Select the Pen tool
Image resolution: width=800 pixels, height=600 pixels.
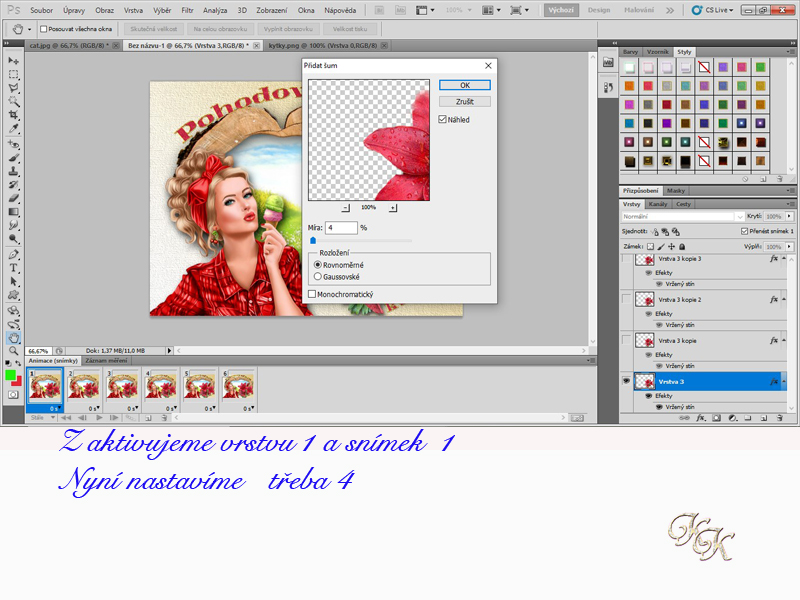[x=13, y=254]
